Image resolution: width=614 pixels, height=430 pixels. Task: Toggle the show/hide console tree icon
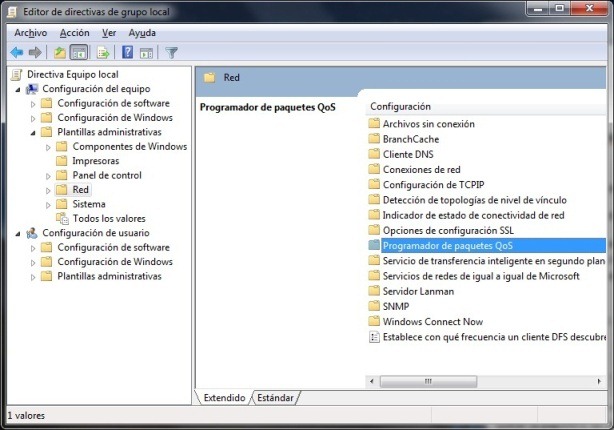coord(78,52)
